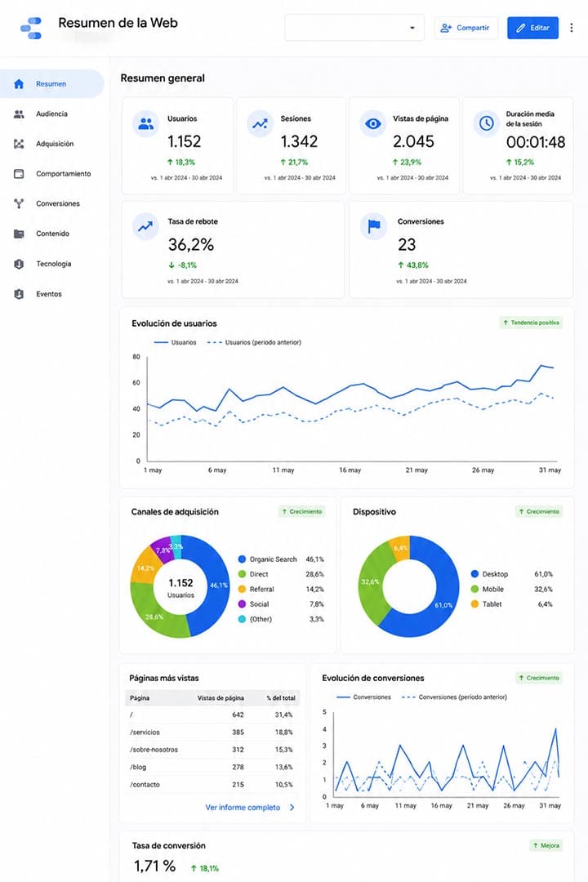Click the 1,71 % conversion rate value
The height and width of the screenshot is (882, 588).
coord(154,866)
